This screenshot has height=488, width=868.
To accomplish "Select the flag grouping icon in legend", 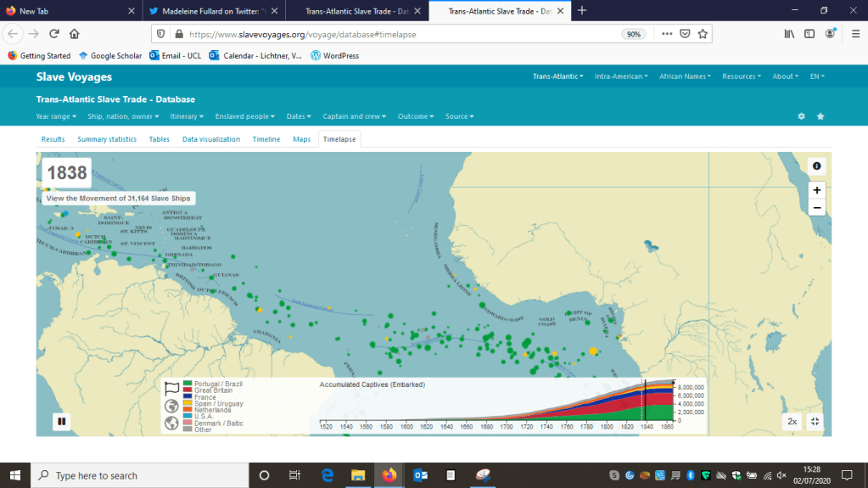I will (x=172, y=388).
